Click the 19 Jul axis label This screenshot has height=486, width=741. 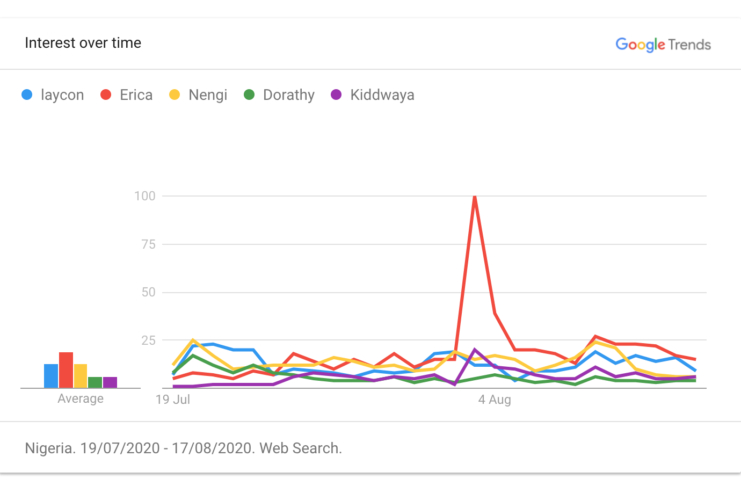pyautogui.click(x=173, y=401)
